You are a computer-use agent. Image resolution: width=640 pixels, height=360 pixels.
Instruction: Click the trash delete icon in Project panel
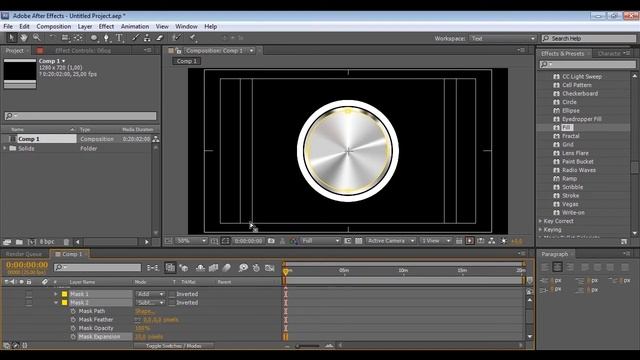click(67, 242)
